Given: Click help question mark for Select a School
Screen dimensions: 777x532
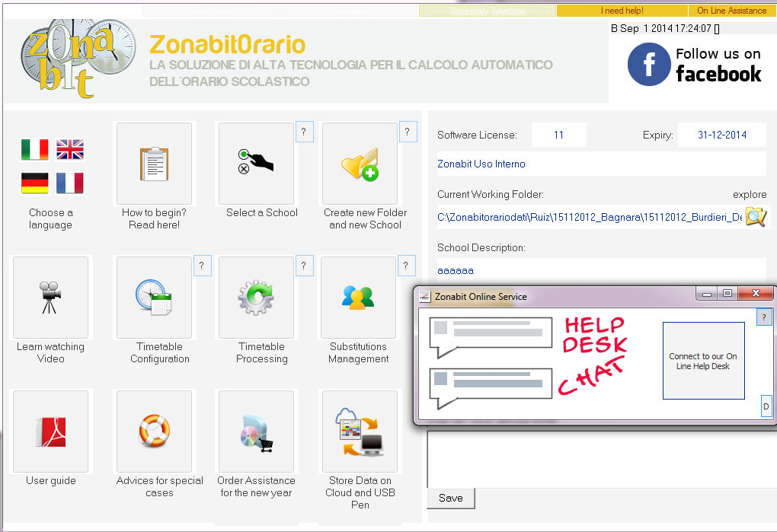Looking at the screenshot, I should tap(304, 132).
